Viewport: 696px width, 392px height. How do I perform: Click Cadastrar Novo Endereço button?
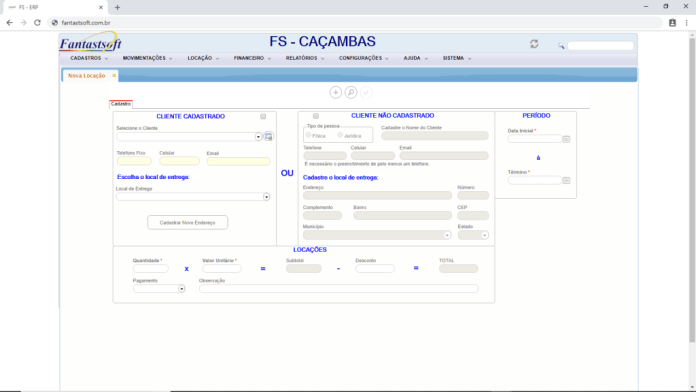pos(187,222)
